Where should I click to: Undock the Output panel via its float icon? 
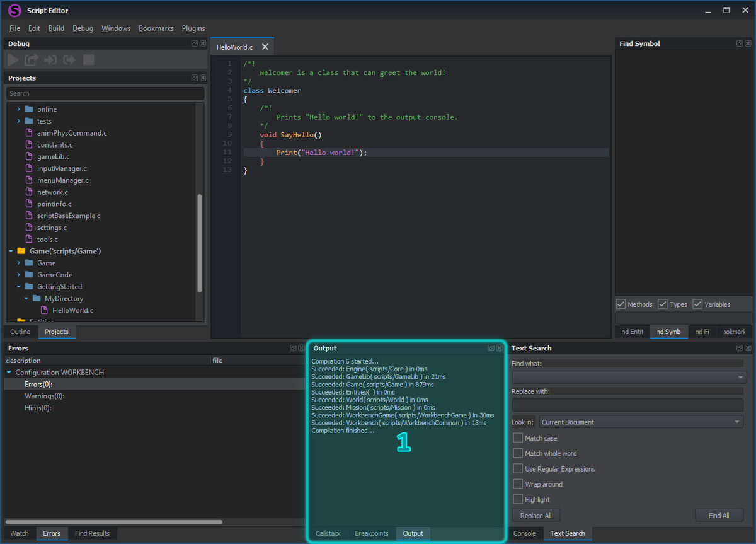(491, 348)
